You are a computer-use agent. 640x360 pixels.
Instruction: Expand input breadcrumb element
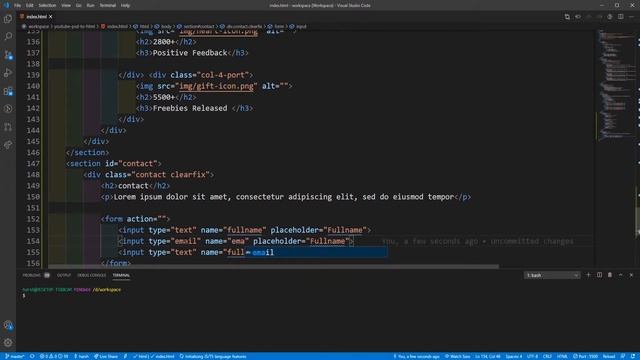click(301, 27)
